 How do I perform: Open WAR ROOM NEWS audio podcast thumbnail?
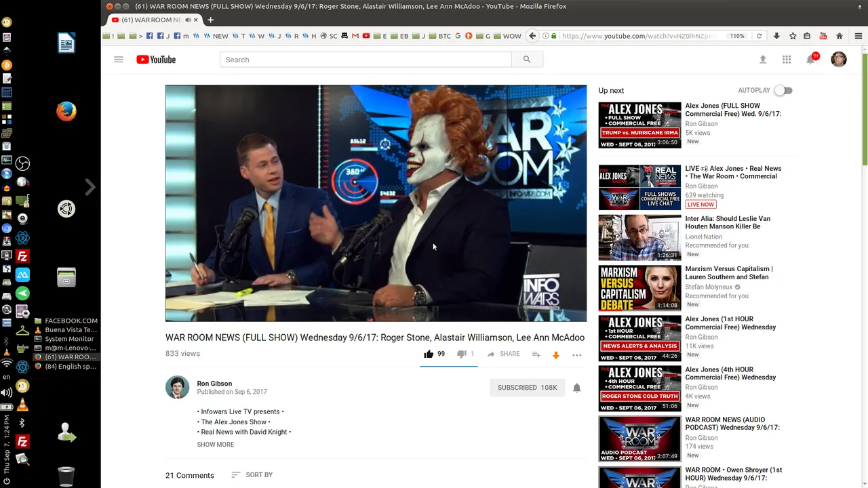pyautogui.click(x=639, y=439)
